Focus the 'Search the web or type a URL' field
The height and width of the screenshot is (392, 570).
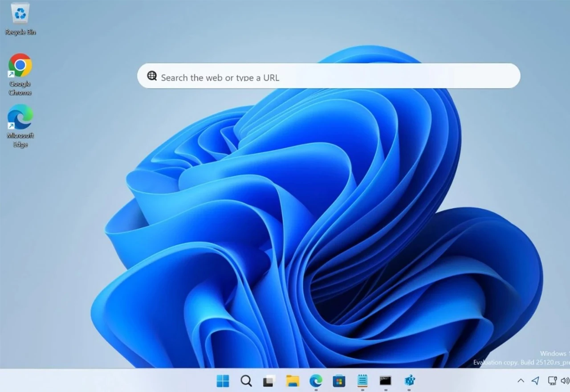[329, 76]
